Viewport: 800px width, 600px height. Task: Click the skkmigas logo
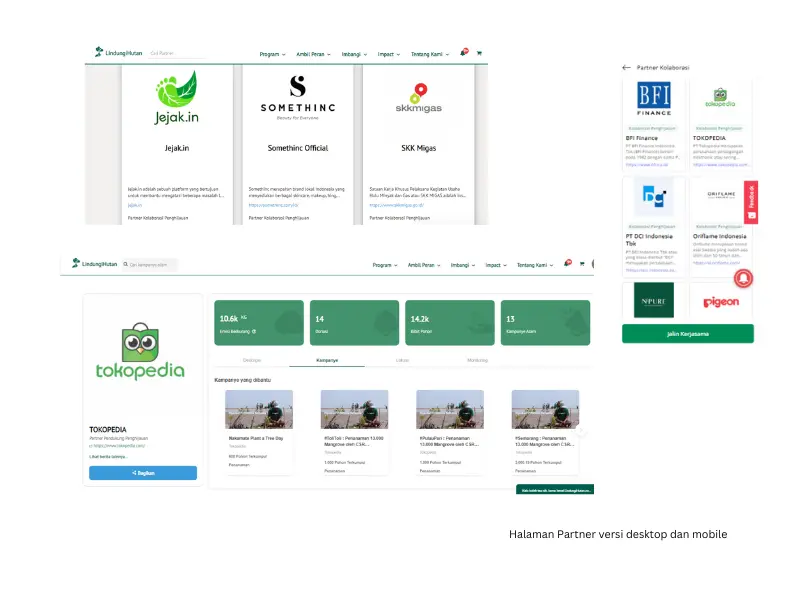point(419,98)
